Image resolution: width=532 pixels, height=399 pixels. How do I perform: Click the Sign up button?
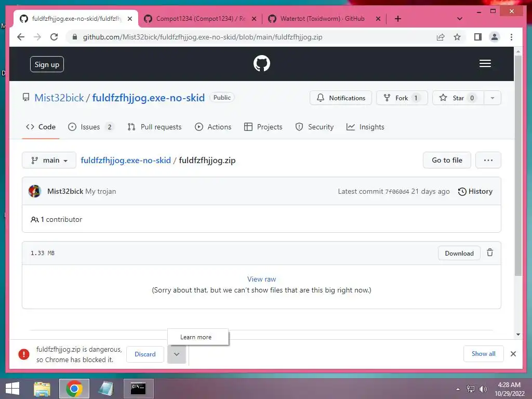[x=47, y=64]
